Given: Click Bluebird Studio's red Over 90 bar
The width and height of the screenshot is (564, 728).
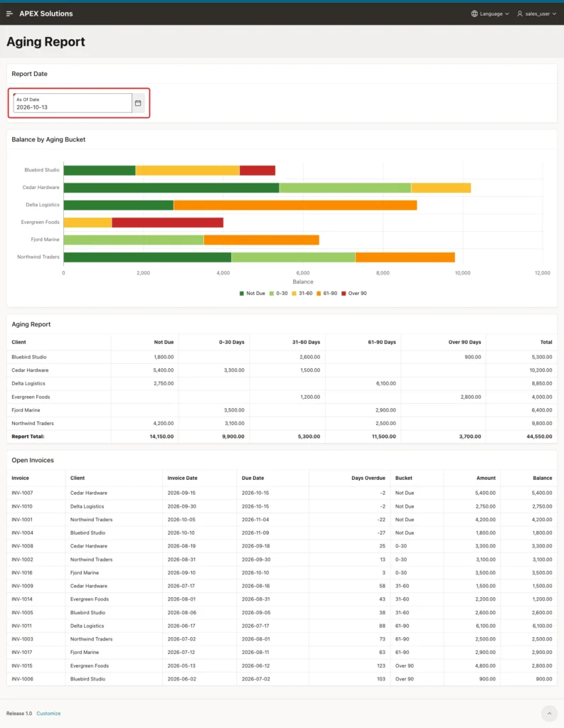Looking at the screenshot, I should point(257,171).
